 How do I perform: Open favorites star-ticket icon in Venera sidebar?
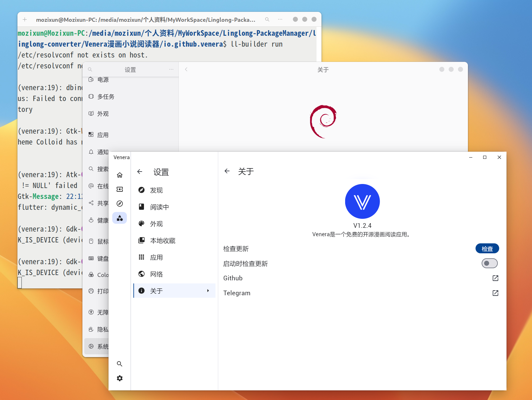[x=120, y=189]
